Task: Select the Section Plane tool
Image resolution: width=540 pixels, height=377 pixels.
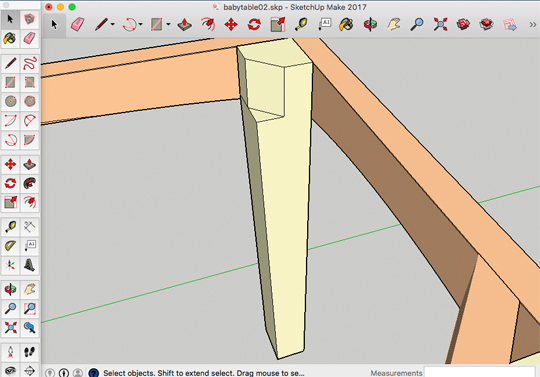Action: click(x=30, y=370)
